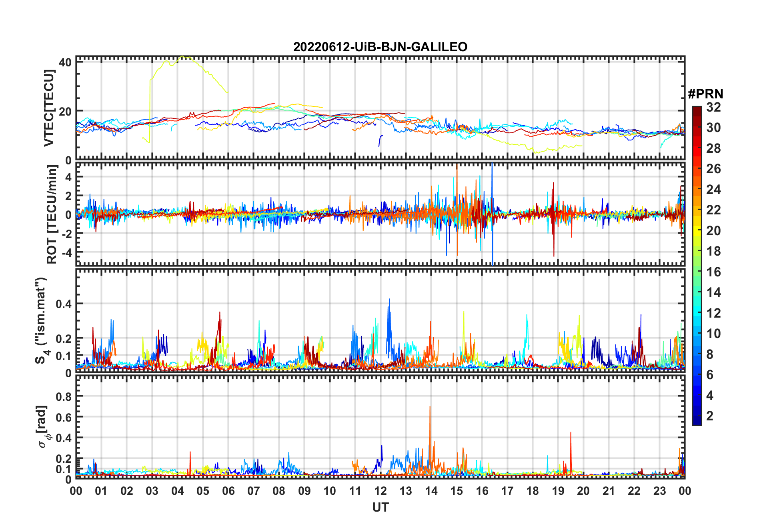Click sigma-phi axis tick label 0.8
Image resolution: width=761 pixels, height=532 pixels.
pyautogui.click(x=64, y=397)
